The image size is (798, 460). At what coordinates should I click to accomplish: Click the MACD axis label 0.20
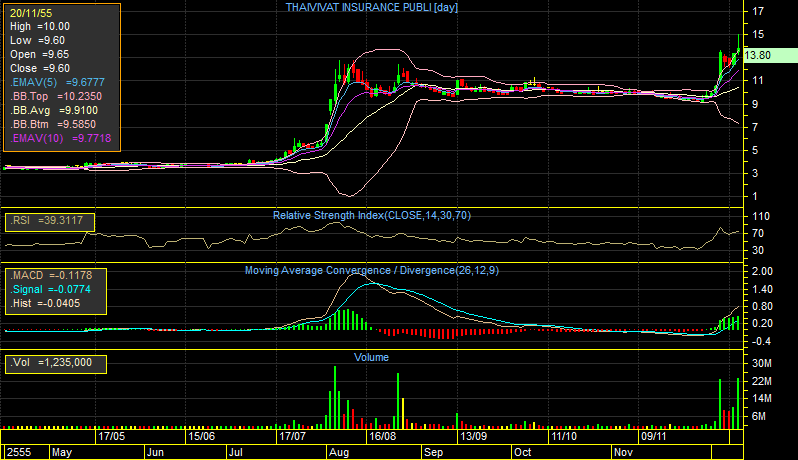(762, 324)
